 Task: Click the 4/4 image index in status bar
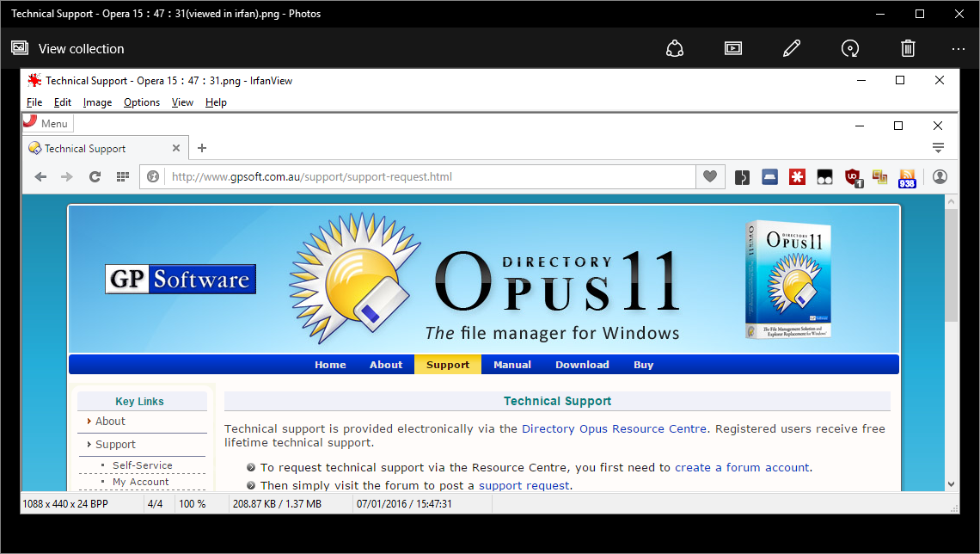pos(155,504)
